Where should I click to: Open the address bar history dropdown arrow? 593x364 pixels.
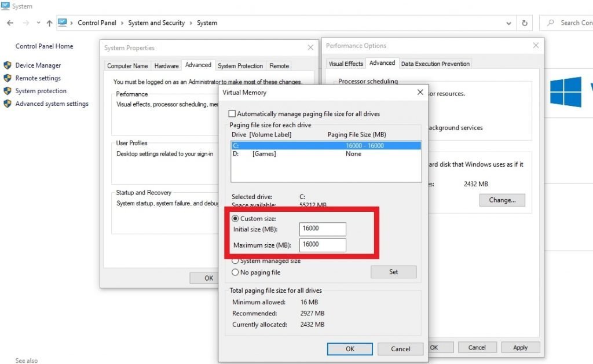pos(509,23)
